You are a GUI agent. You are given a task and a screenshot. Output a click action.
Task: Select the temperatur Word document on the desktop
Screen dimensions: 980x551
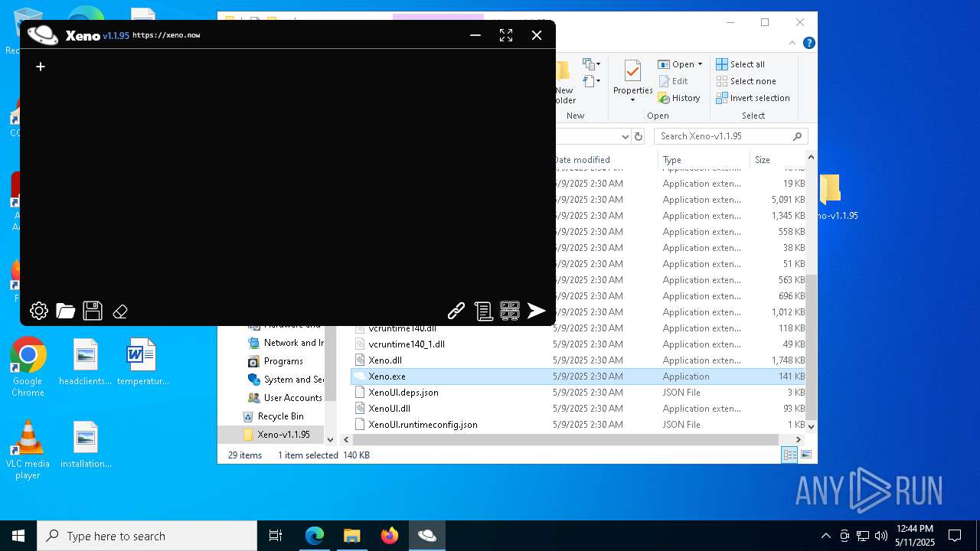tap(142, 362)
